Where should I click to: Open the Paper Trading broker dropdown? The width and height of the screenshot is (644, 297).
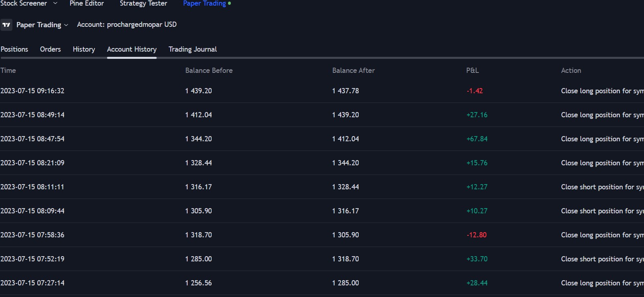pyautogui.click(x=42, y=25)
